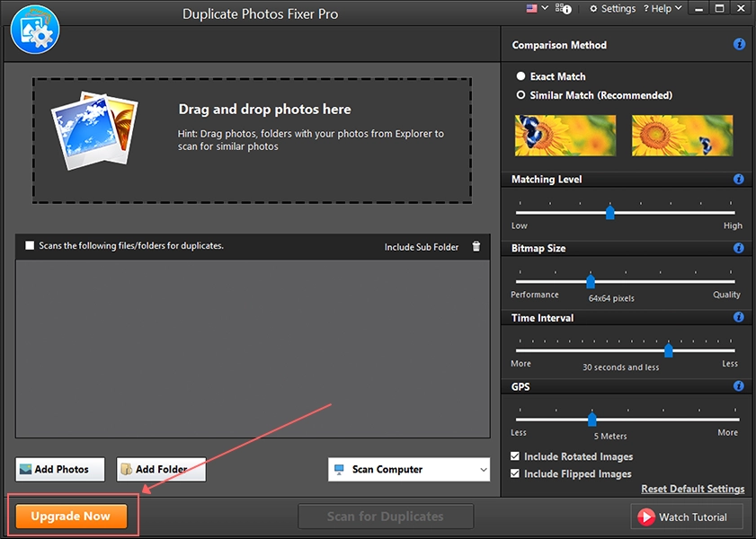Click the Matching Level slider handle
The image size is (756, 539).
609,212
